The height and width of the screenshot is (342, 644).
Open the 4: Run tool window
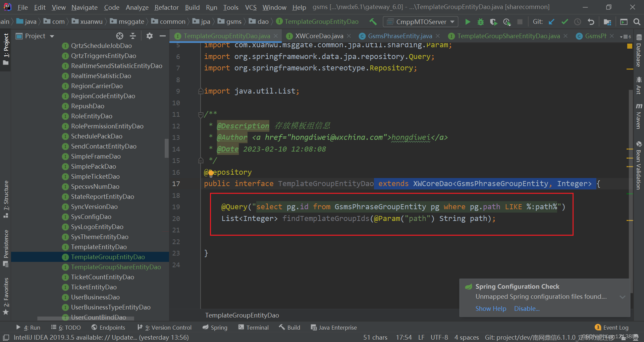[28, 328]
